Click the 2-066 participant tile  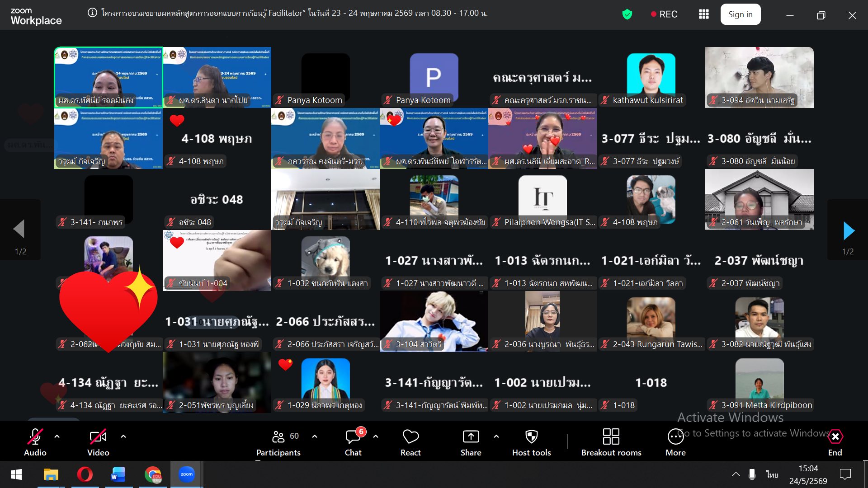click(325, 321)
